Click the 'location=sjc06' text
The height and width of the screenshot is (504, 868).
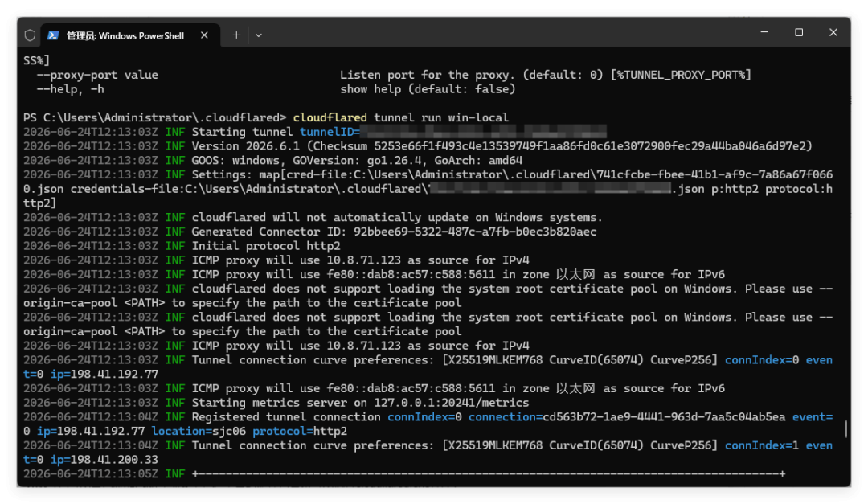199,431
